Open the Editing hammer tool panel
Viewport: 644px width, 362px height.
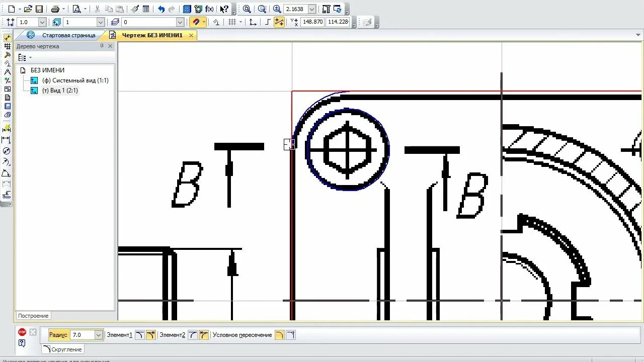click(7, 55)
